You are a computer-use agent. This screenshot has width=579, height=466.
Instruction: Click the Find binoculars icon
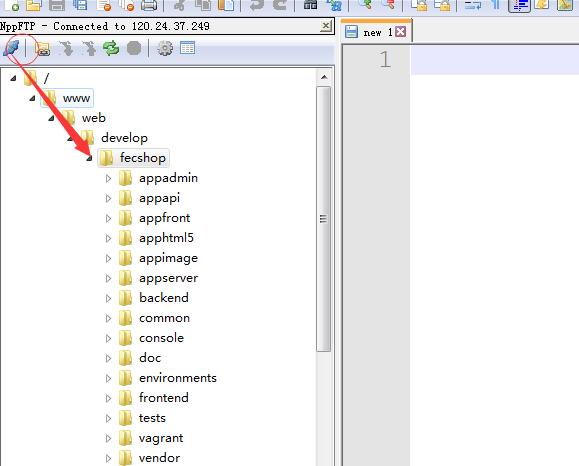[310, 4]
